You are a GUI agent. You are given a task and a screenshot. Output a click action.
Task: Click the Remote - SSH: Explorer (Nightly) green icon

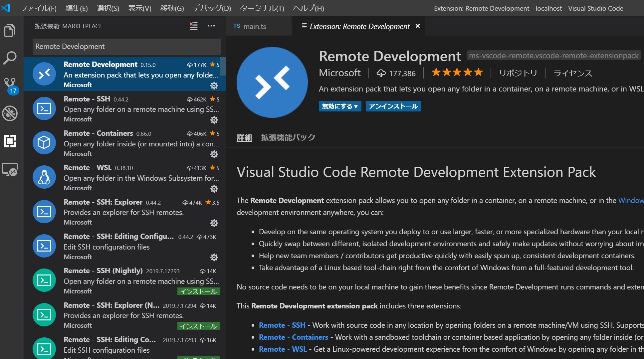(44, 315)
